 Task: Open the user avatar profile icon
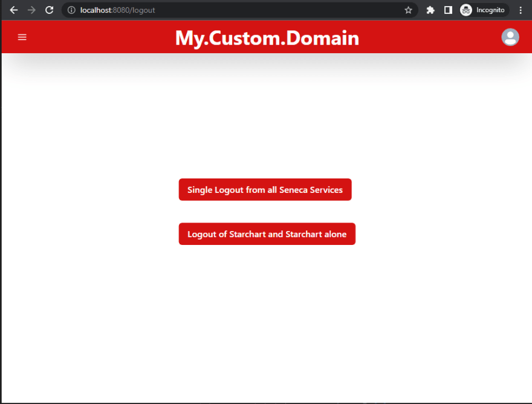[510, 37]
